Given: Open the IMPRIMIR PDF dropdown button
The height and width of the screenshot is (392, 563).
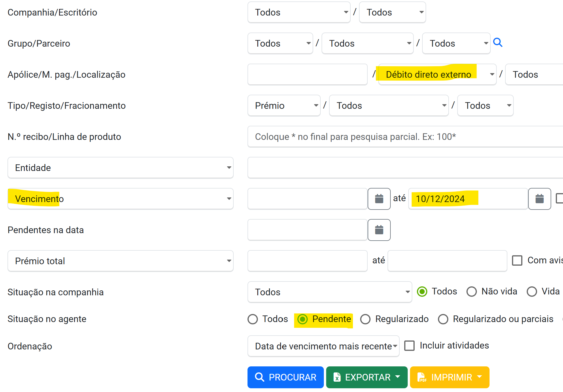Looking at the screenshot, I should click(x=449, y=377).
